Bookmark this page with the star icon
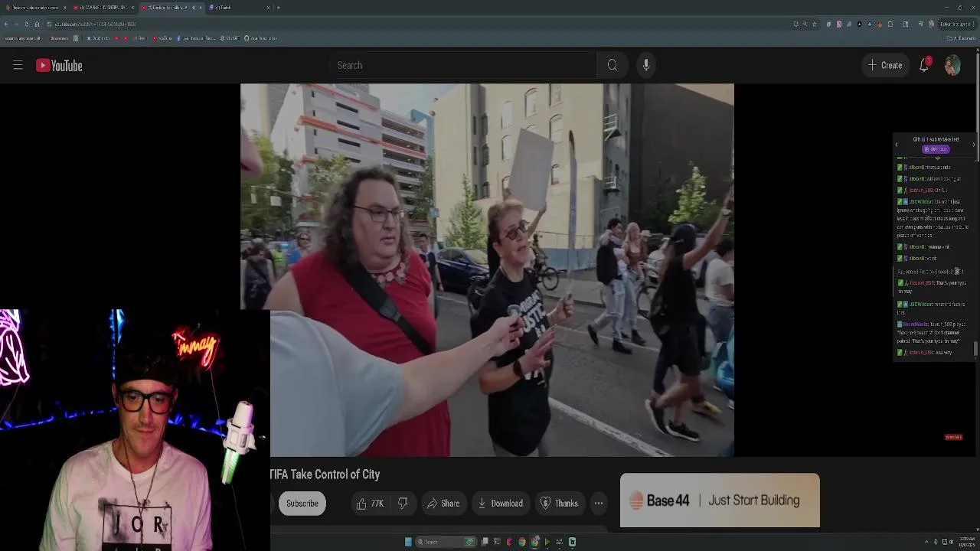The width and height of the screenshot is (980, 551). coord(815,24)
